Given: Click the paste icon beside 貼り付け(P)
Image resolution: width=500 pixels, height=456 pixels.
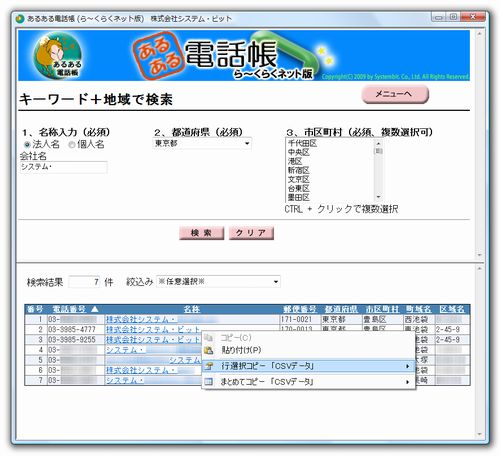Looking at the screenshot, I should click(209, 350).
